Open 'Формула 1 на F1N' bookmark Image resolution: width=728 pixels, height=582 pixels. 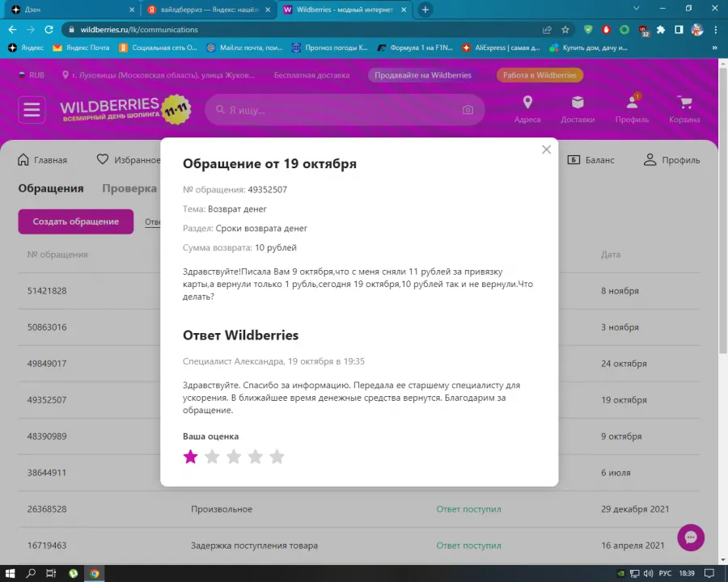pyautogui.click(x=415, y=48)
